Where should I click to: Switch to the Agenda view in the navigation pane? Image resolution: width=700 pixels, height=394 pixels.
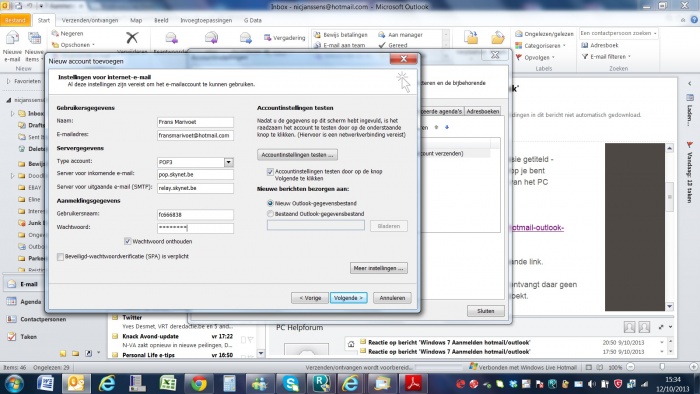pos(25,302)
